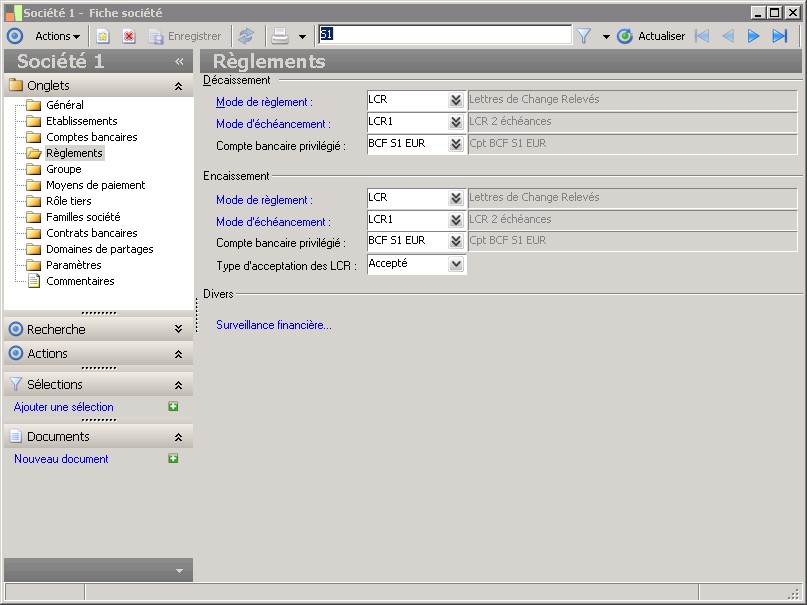Select Comptes bancaires in the tree
The height and width of the screenshot is (605, 807).
(91, 137)
